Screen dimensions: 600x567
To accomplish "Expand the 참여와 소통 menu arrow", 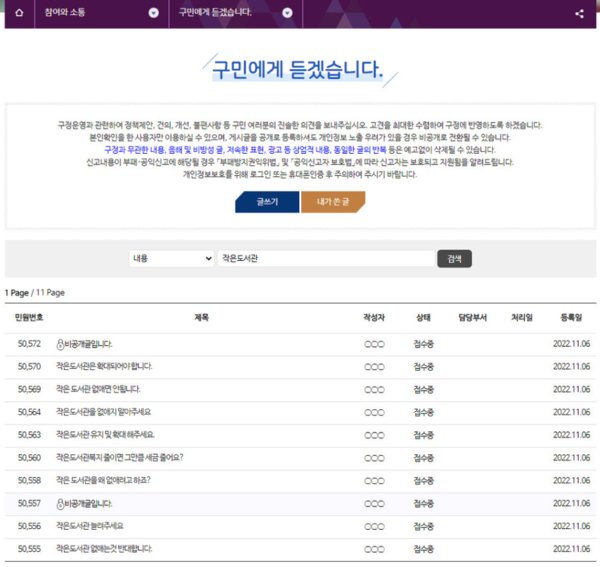I will [153, 13].
